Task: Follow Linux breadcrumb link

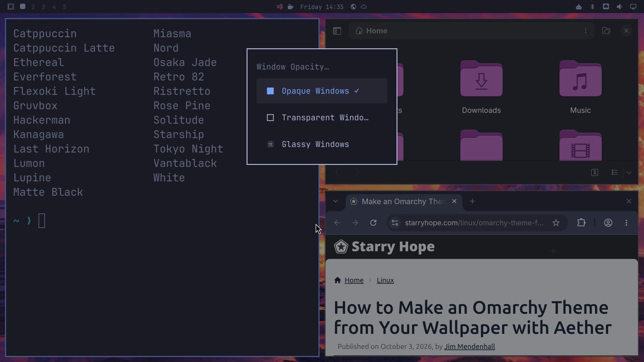Action: (x=385, y=280)
